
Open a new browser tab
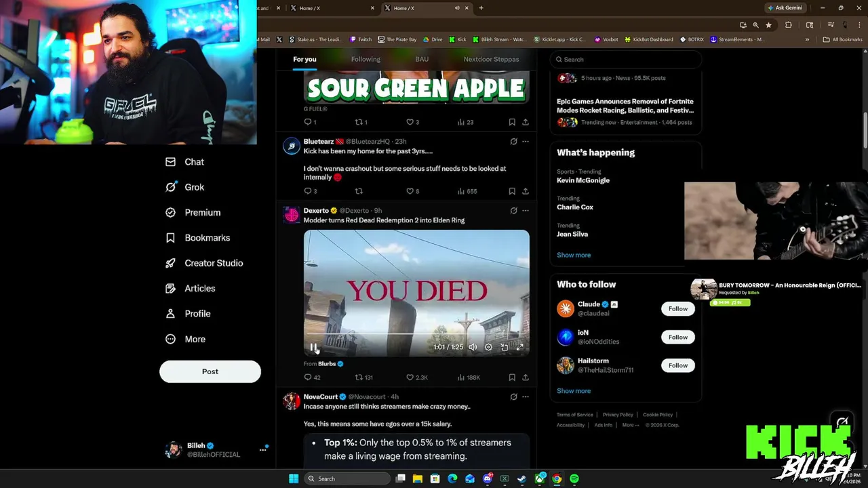pos(481,8)
